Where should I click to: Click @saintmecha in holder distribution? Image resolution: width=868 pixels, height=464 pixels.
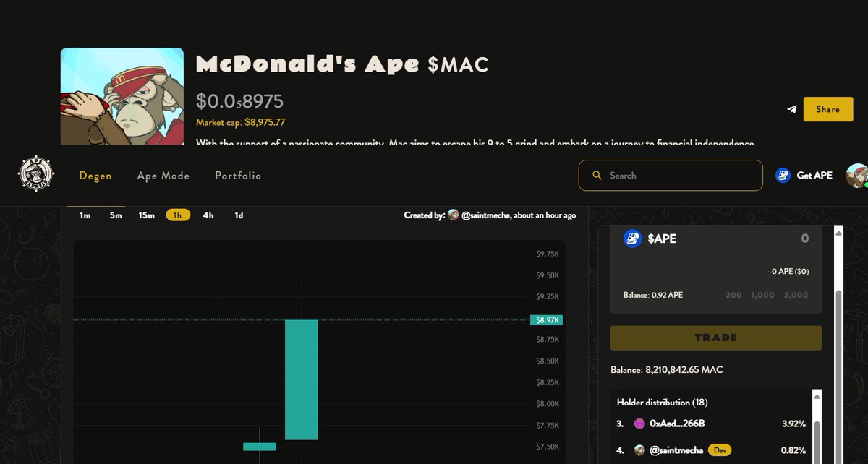click(x=676, y=450)
